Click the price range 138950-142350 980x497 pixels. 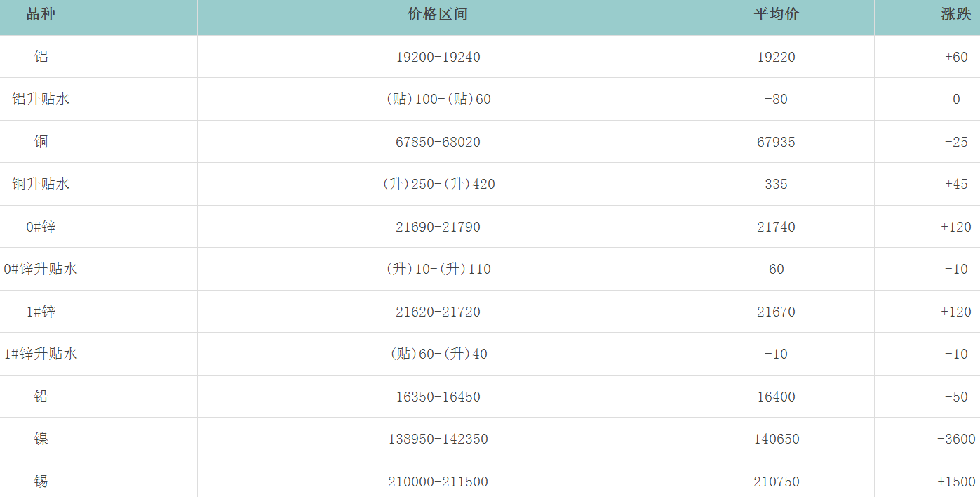(438, 439)
